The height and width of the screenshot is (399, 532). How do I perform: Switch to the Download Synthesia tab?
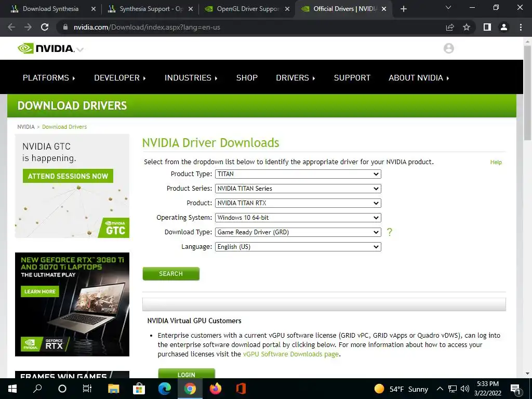(50, 9)
